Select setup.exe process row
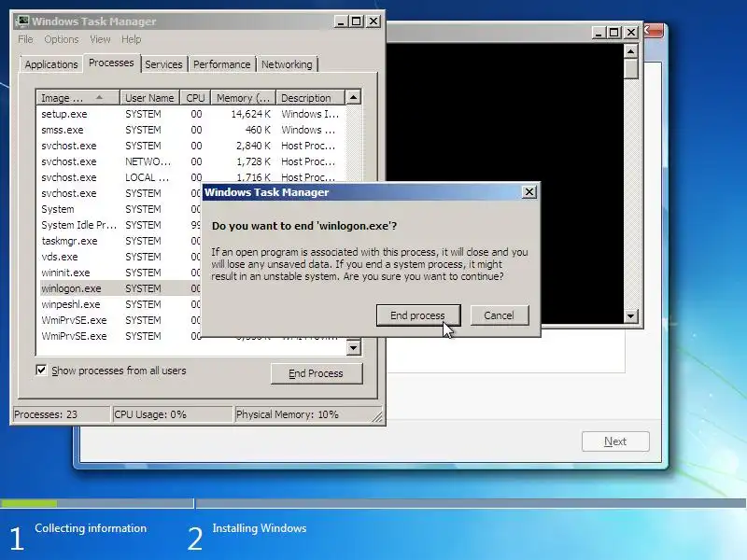Viewport: 747px width, 560px height. [x=190, y=114]
